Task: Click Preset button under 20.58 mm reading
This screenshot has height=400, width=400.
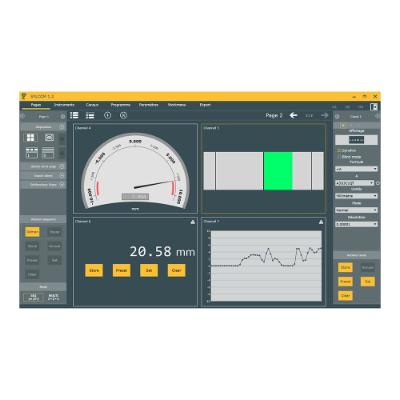Action: click(x=121, y=270)
